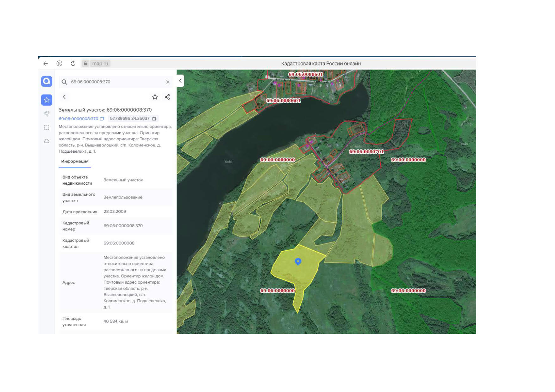Copy cadastral number 69:06:0000008:370

pos(102,119)
